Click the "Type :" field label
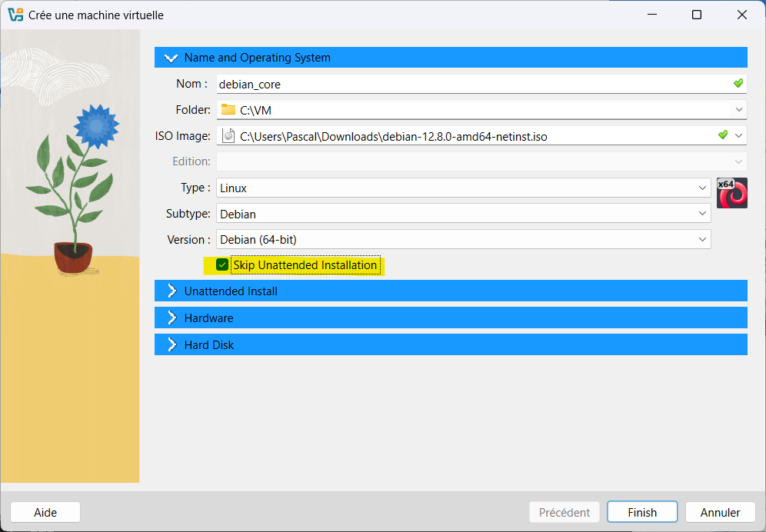The height and width of the screenshot is (532, 766). pyautogui.click(x=195, y=188)
